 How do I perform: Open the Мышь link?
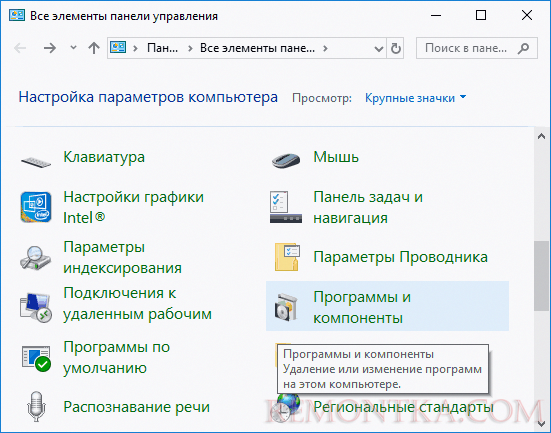tap(336, 157)
